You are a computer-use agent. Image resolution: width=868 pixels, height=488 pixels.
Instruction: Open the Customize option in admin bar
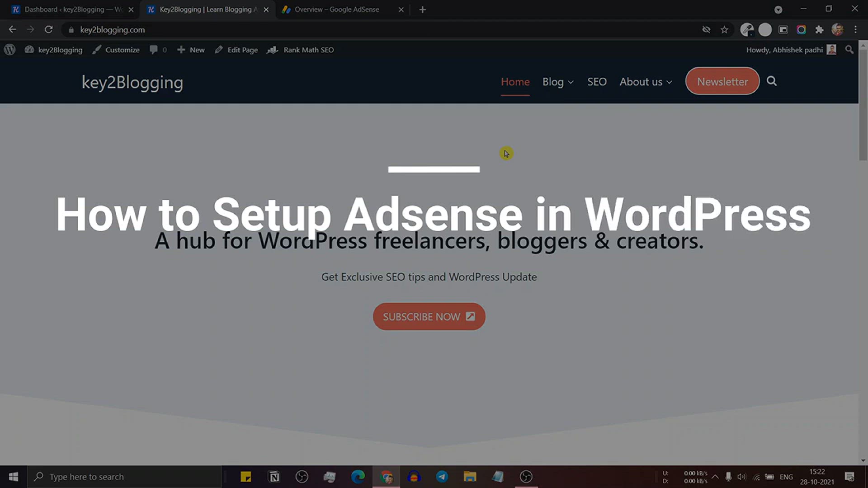pyautogui.click(x=116, y=50)
